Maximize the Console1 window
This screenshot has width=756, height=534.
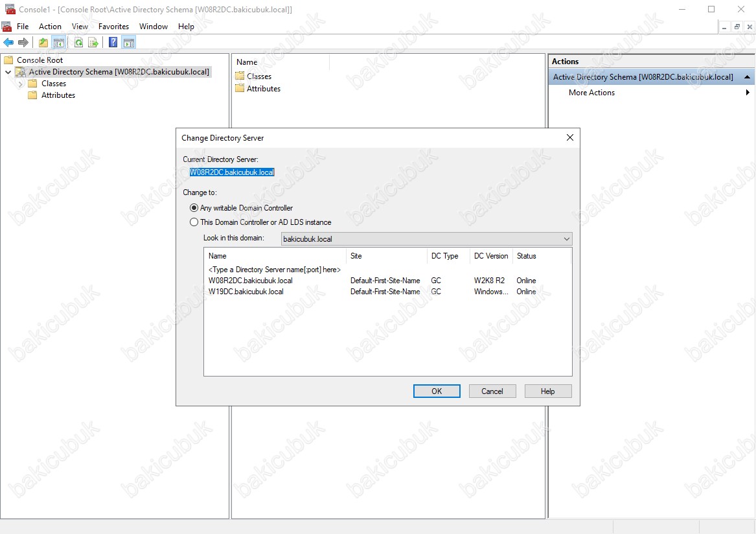tap(711, 9)
